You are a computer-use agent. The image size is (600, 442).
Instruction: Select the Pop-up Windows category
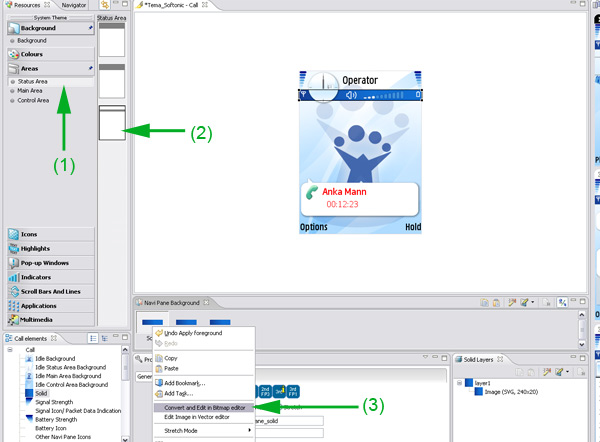[x=47, y=262]
